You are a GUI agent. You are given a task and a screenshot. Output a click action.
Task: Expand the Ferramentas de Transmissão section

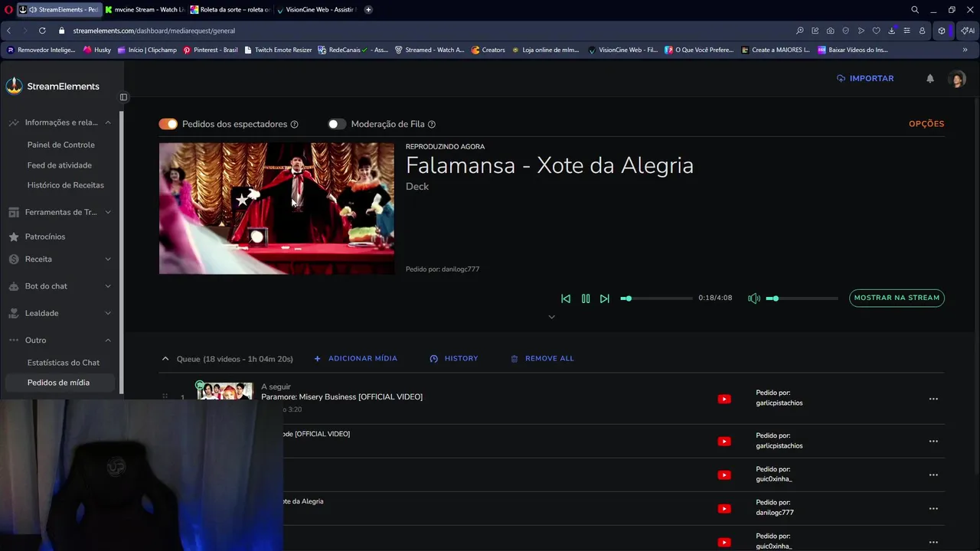click(108, 212)
